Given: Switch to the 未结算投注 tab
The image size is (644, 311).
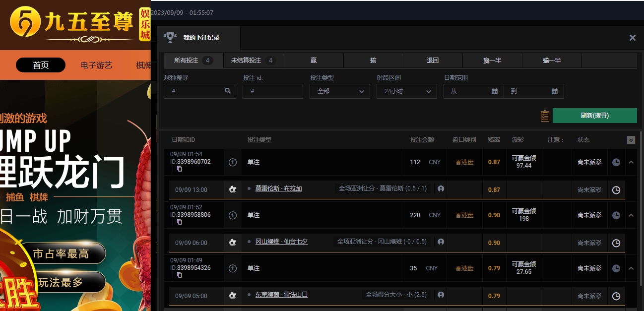Looking at the screenshot, I should click(x=253, y=61).
